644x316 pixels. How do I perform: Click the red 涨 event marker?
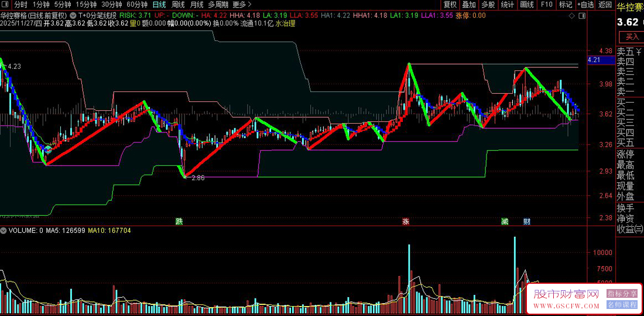click(x=406, y=222)
